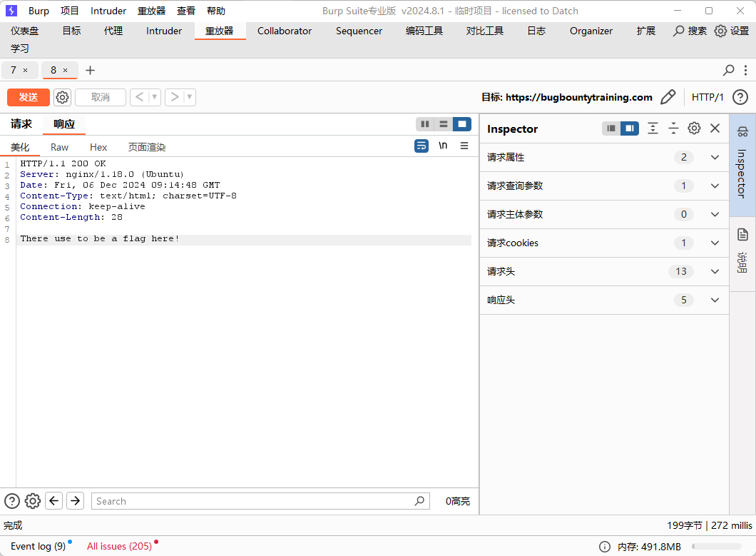
Task: Switch to the 响应 response tab
Action: pyautogui.click(x=64, y=124)
